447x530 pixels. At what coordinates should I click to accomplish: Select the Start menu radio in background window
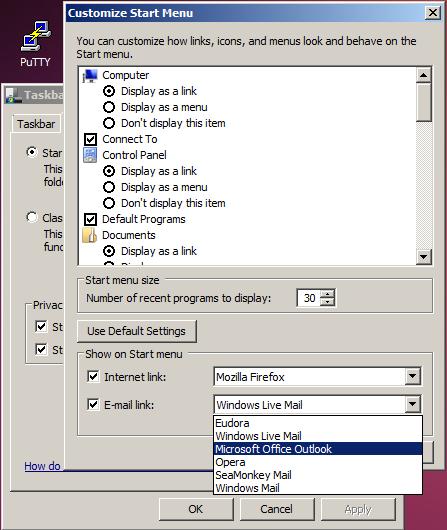coord(31,152)
